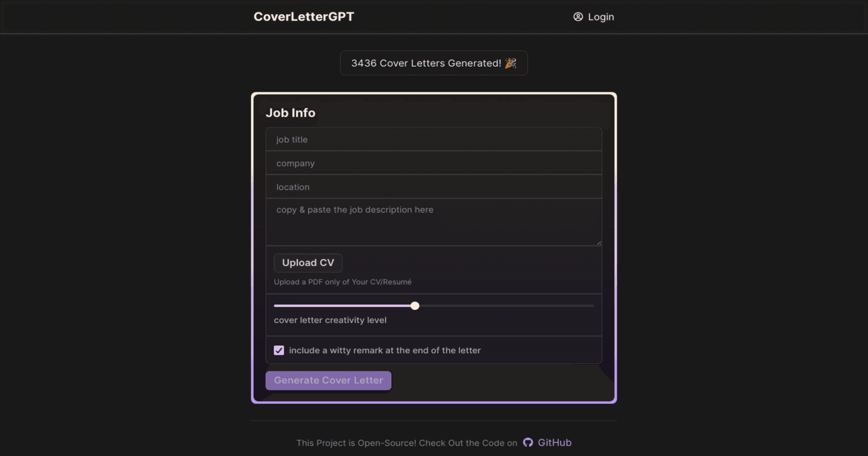868x456 pixels.
Task: Toggle the witty remark checkbox
Action: (x=279, y=351)
